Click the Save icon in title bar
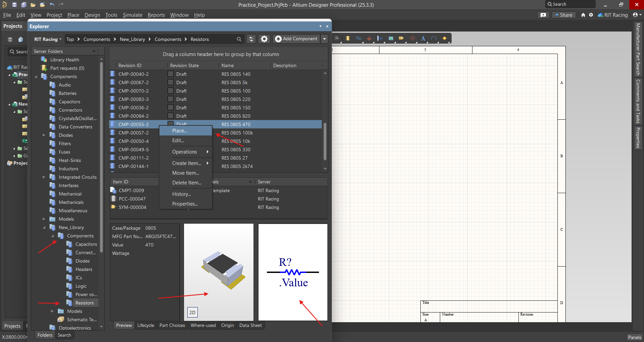Screen dimensions: 644x342 point(14,5)
